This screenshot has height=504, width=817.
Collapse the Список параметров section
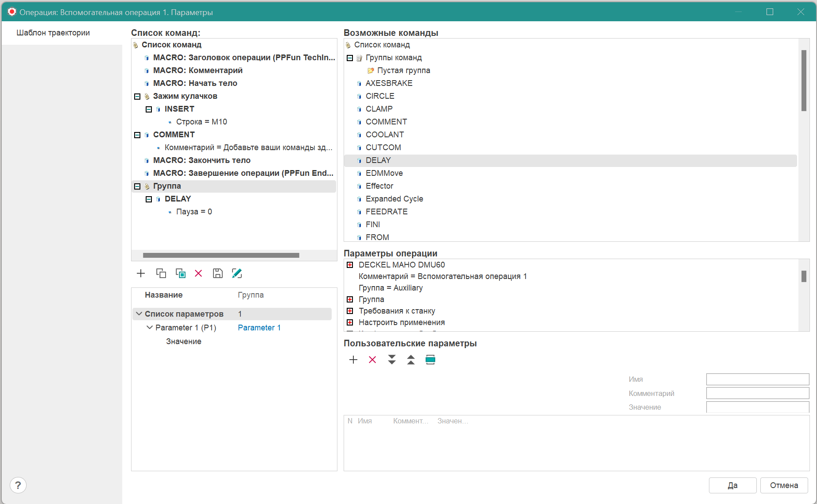click(x=139, y=314)
